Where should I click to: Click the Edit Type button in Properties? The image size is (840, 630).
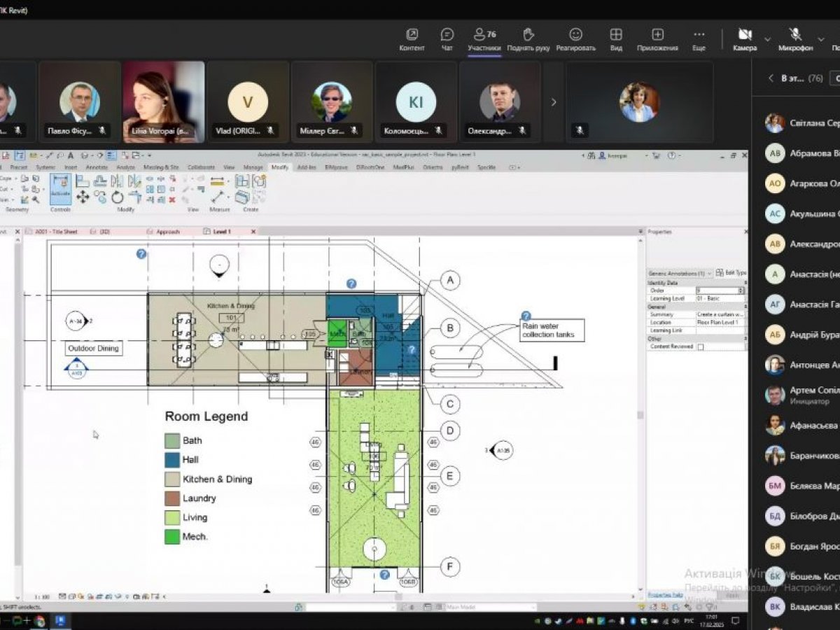(x=731, y=273)
